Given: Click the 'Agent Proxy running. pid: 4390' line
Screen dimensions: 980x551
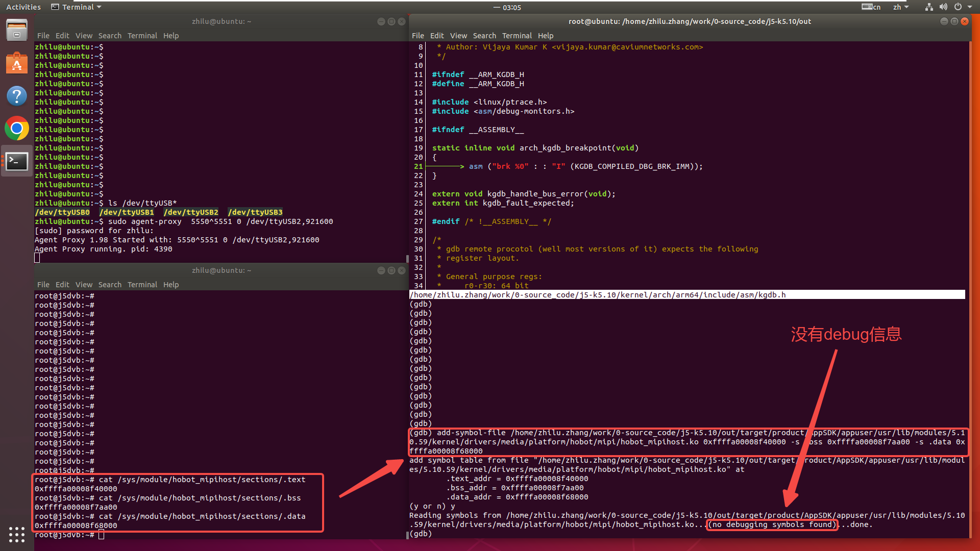Looking at the screenshot, I should pos(104,249).
